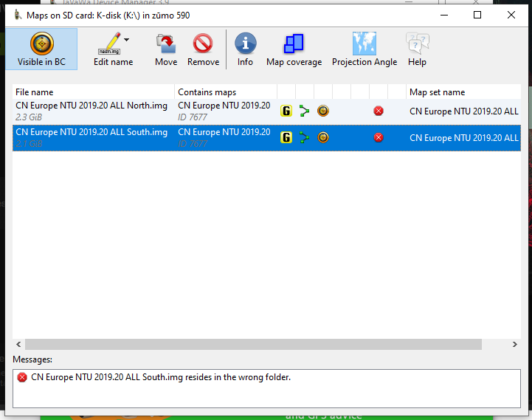
Task: Sort by File name column header
Action: [93, 92]
